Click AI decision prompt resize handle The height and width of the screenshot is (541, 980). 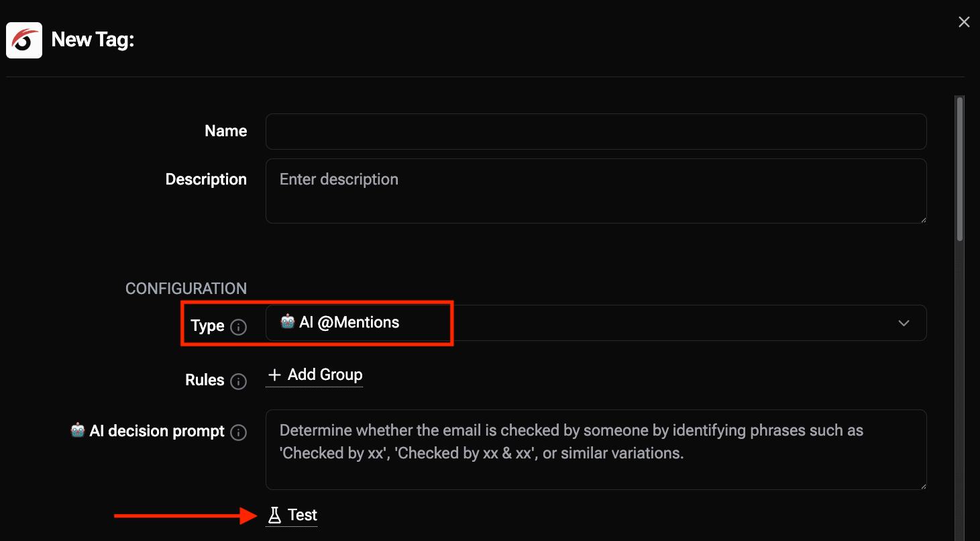tap(923, 486)
